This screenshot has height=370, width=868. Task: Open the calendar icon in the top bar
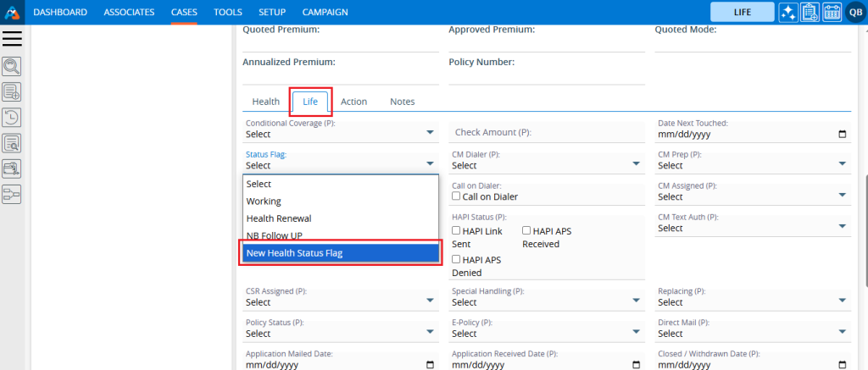pos(831,12)
